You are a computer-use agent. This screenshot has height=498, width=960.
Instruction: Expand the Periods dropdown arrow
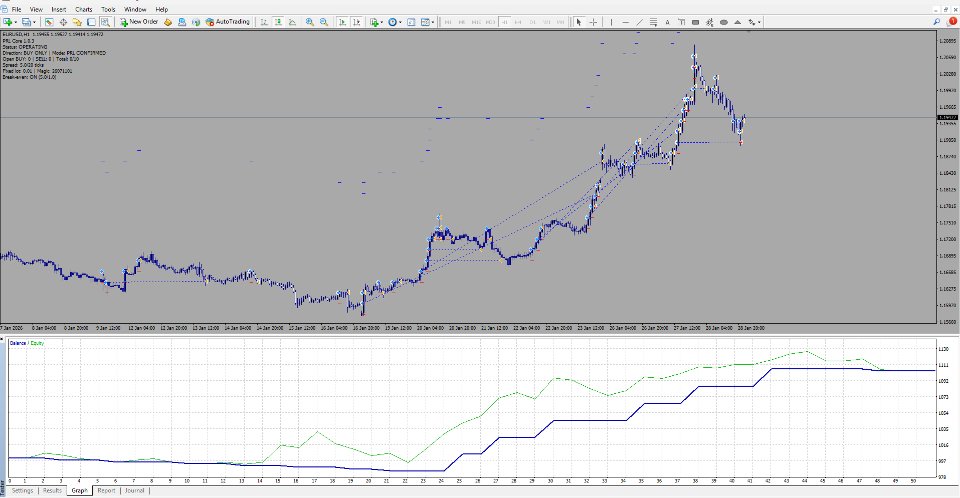pyautogui.click(x=400, y=22)
